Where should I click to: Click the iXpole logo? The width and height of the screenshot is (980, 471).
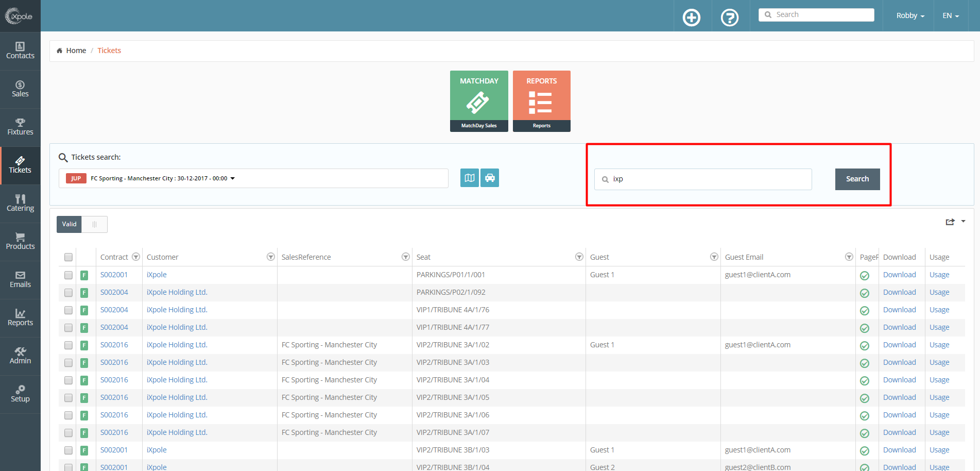[x=20, y=16]
